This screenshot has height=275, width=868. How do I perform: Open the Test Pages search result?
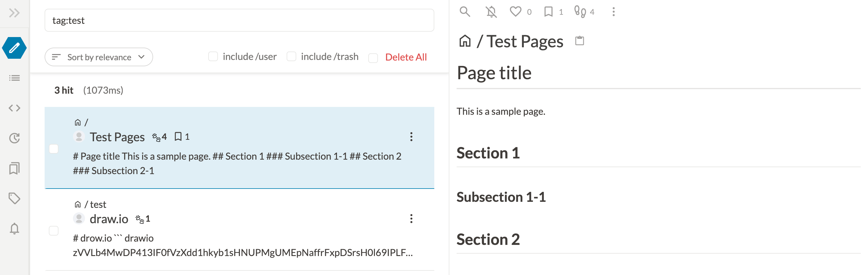click(x=117, y=137)
